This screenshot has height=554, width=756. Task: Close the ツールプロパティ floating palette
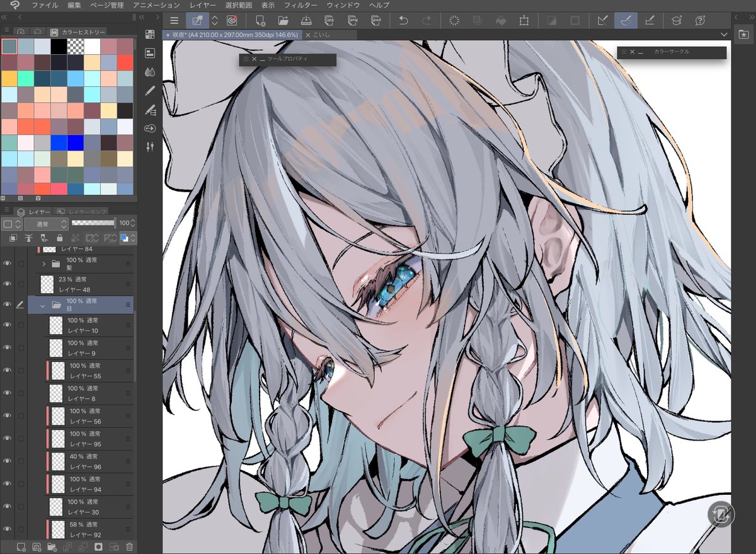[x=254, y=59]
